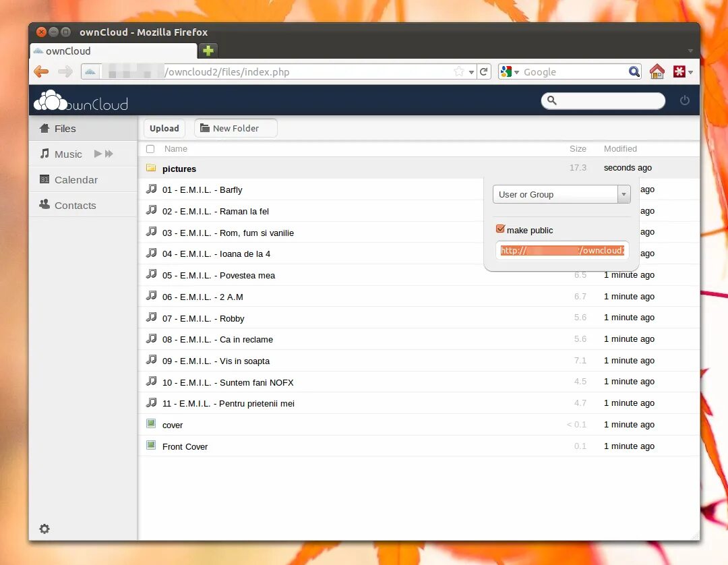This screenshot has height=565, width=728.
Task: Log out using the power icon
Action: point(684,100)
